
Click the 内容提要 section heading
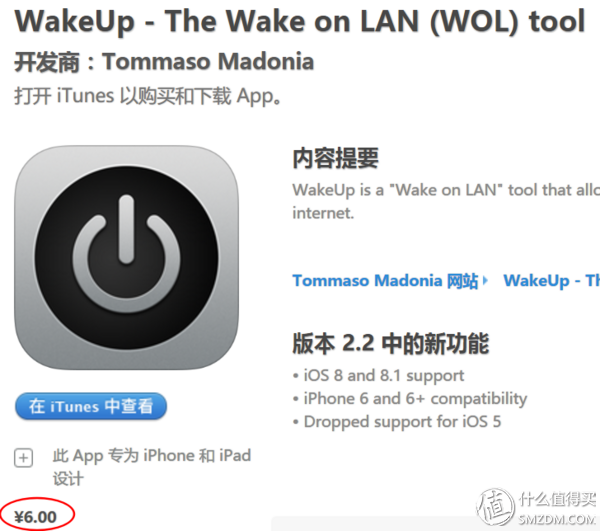coord(335,158)
